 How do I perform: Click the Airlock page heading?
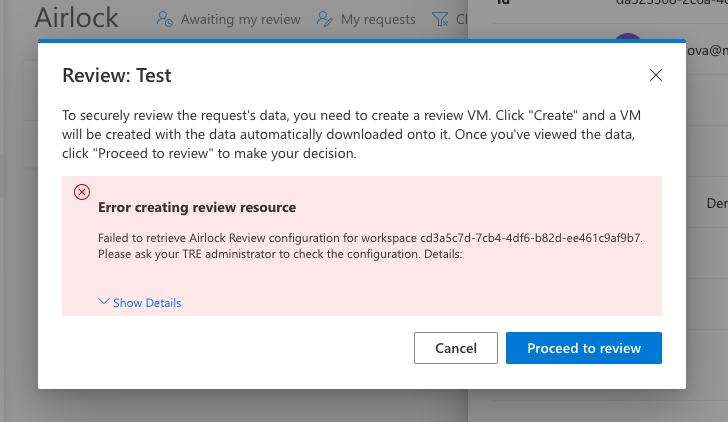pos(76,18)
